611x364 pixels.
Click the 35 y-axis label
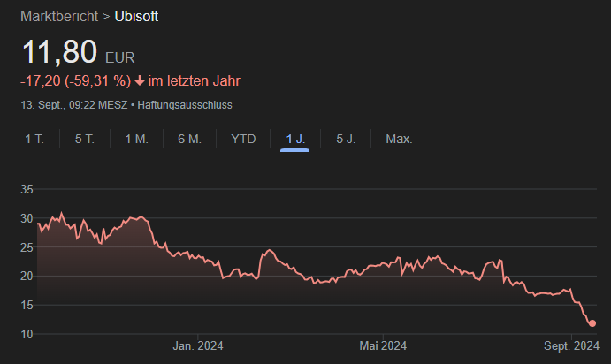[27, 190]
